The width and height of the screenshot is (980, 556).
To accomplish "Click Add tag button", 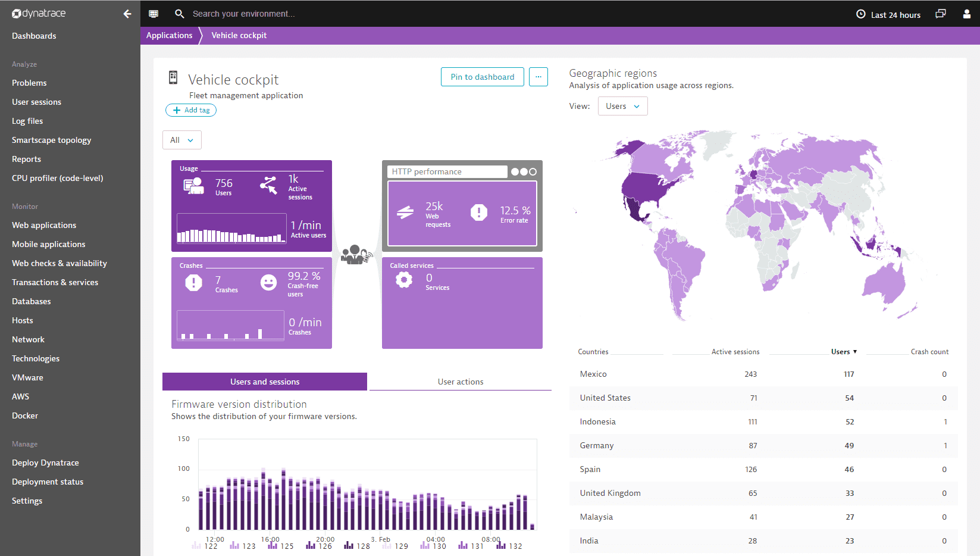I will point(191,110).
